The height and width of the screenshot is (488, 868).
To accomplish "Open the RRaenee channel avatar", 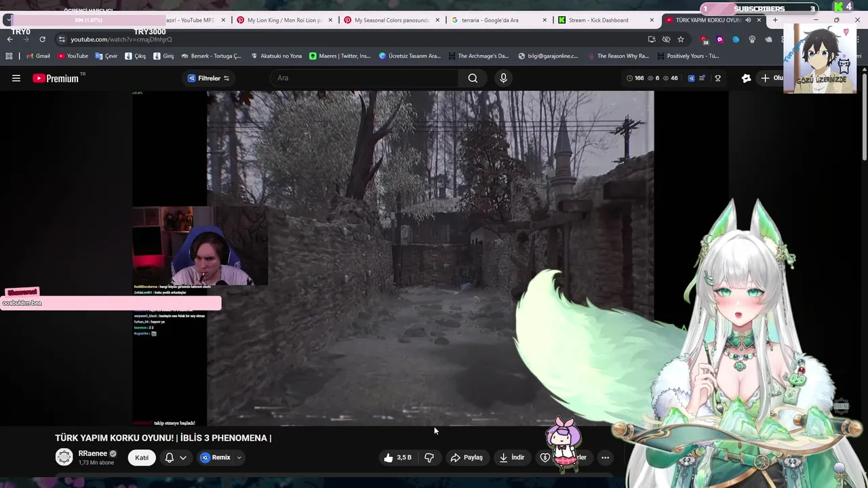I will 64,457.
